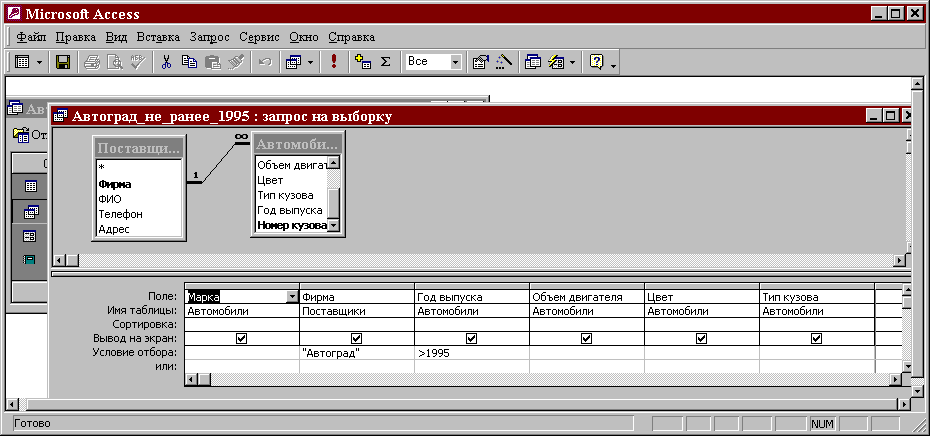930x436 pixels.
Task: Undo the last action via toolbar
Action: pyautogui.click(x=265, y=62)
